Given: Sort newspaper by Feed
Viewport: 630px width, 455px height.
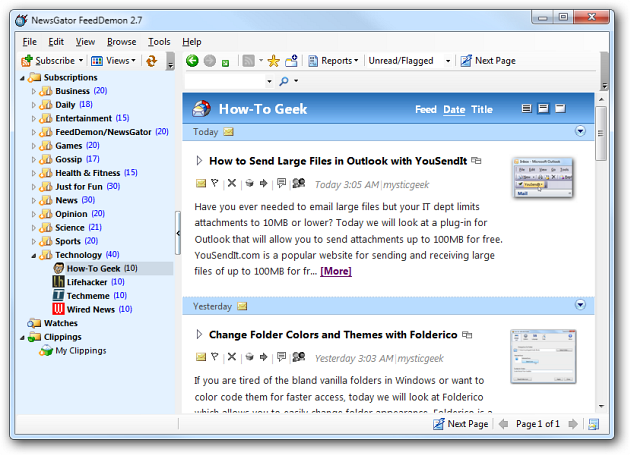Looking at the screenshot, I should 425,110.
